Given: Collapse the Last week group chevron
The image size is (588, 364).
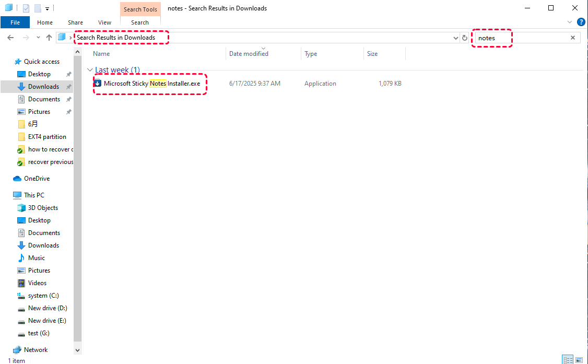Looking at the screenshot, I should [x=90, y=70].
